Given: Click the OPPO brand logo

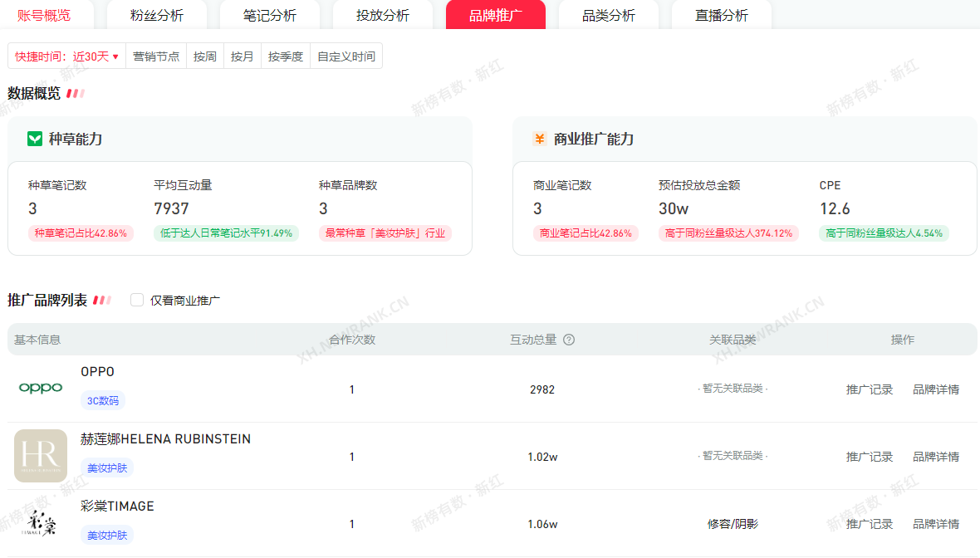Looking at the screenshot, I should point(41,388).
